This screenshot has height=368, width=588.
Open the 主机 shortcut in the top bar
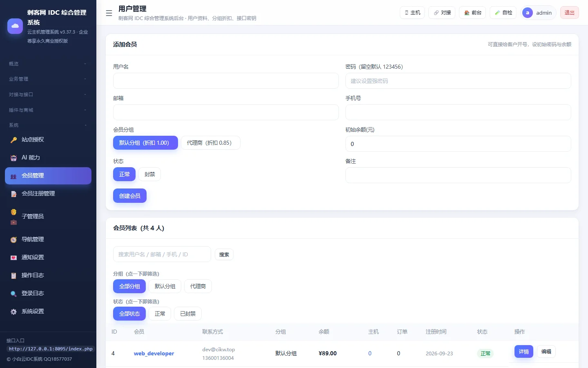412,13
